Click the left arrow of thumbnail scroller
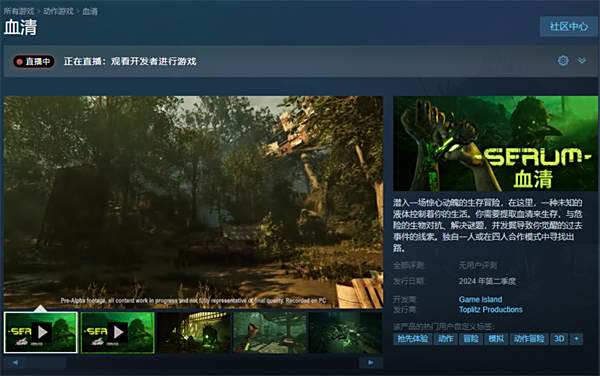The width and height of the screenshot is (600, 376). 15,362
